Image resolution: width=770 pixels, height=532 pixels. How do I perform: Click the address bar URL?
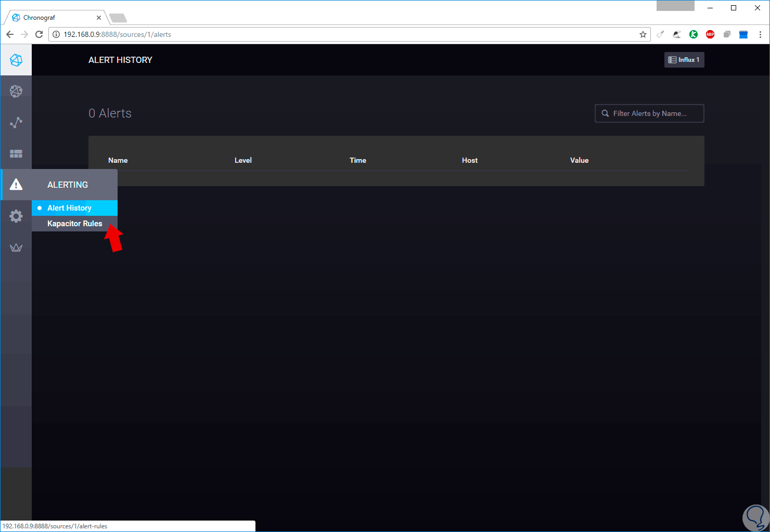pyautogui.click(x=118, y=34)
